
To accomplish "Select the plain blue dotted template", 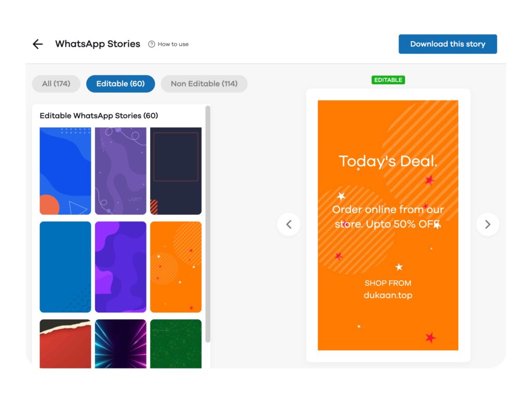I will (x=65, y=267).
